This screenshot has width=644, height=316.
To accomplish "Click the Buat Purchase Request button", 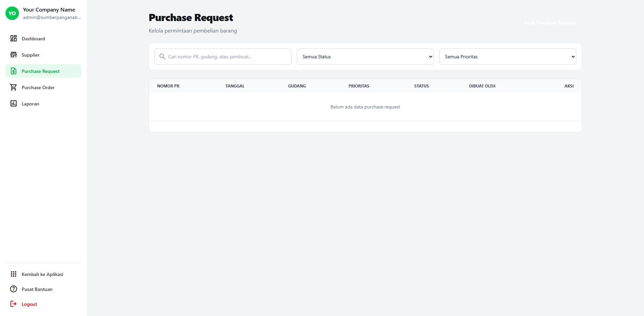I will pos(550,23).
